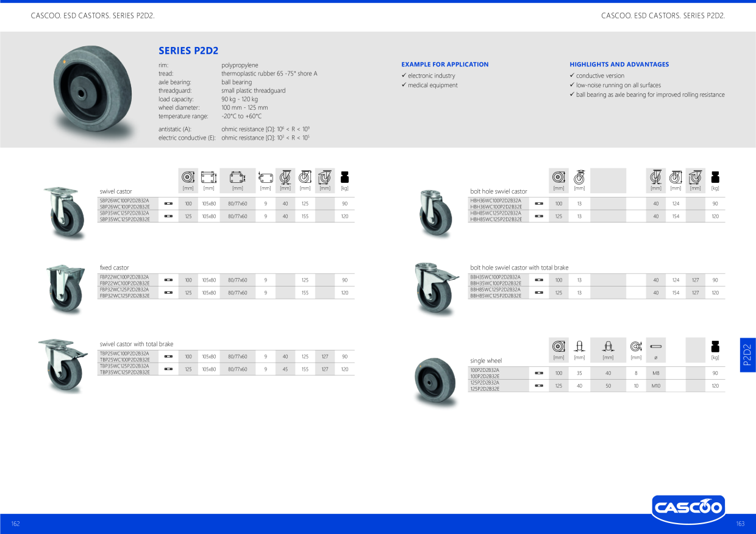Image resolution: width=756 pixels, height=534 pixels.
Task: Click the hub length icon in single wheel header
Action: click(x=608, y=346)
